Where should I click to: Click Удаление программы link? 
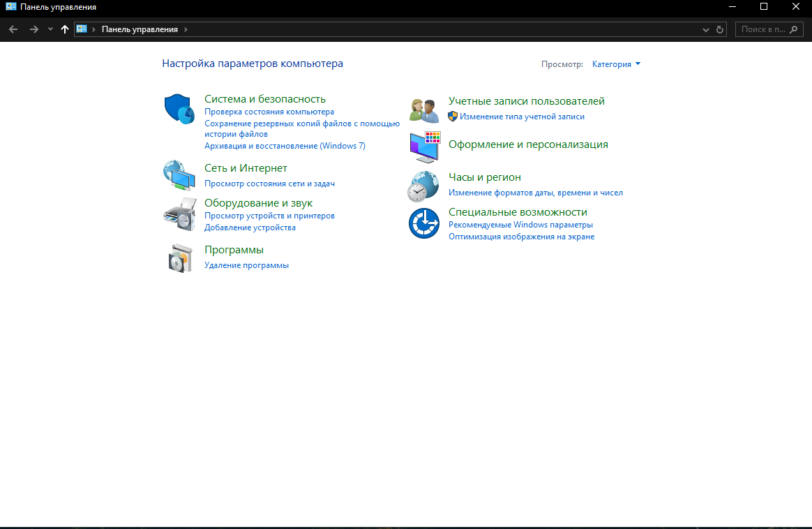point(246,265)
